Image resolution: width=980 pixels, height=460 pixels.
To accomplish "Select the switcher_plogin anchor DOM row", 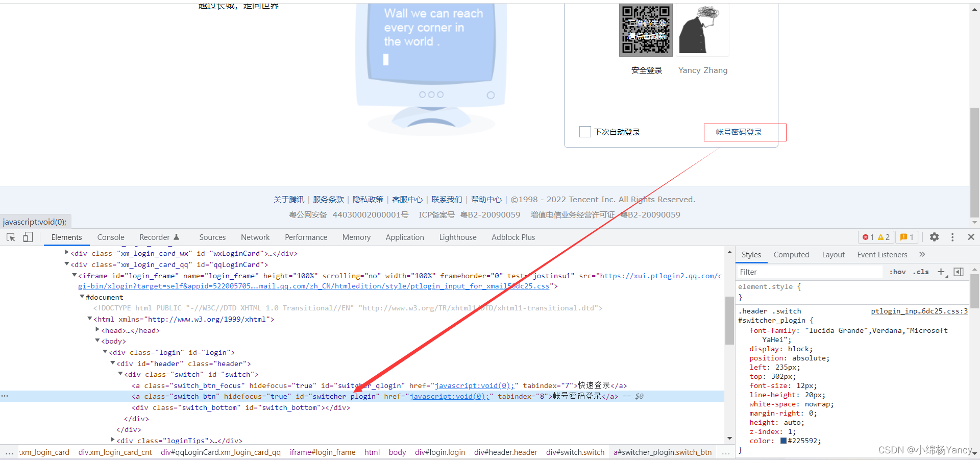I will click(362, 396).
